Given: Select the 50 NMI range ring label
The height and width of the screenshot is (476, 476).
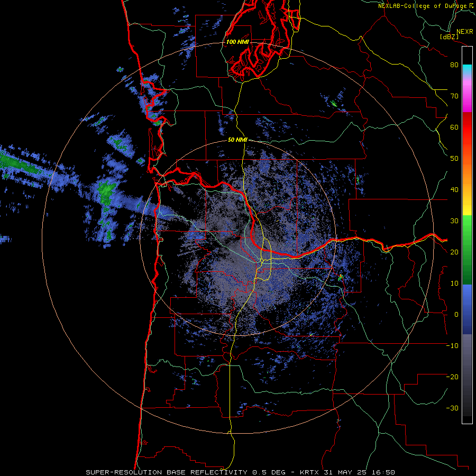Looking at the screenshot, I should pyautogui.click(x=237, y=140).
